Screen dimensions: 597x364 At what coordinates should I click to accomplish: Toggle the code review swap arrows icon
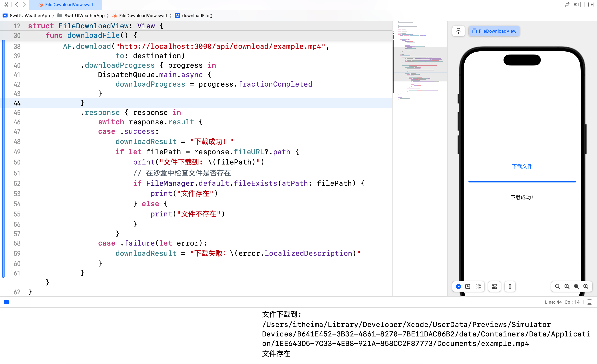pyautogui.click(x=567, y=5)
